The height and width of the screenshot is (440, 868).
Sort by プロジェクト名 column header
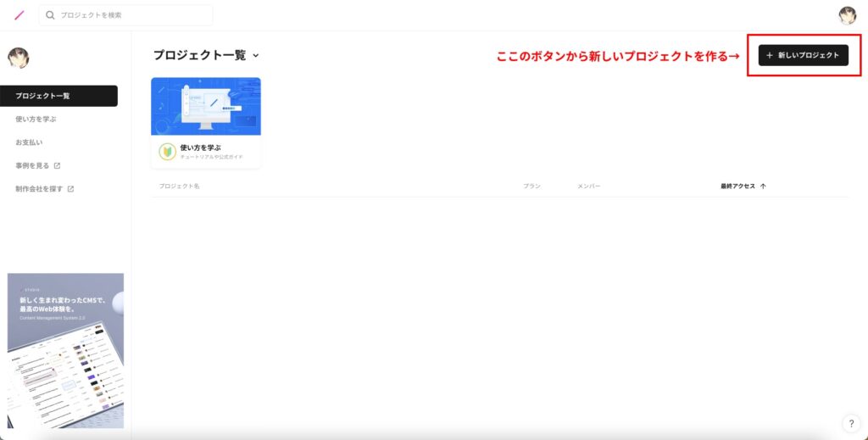[x=180, y=187]
